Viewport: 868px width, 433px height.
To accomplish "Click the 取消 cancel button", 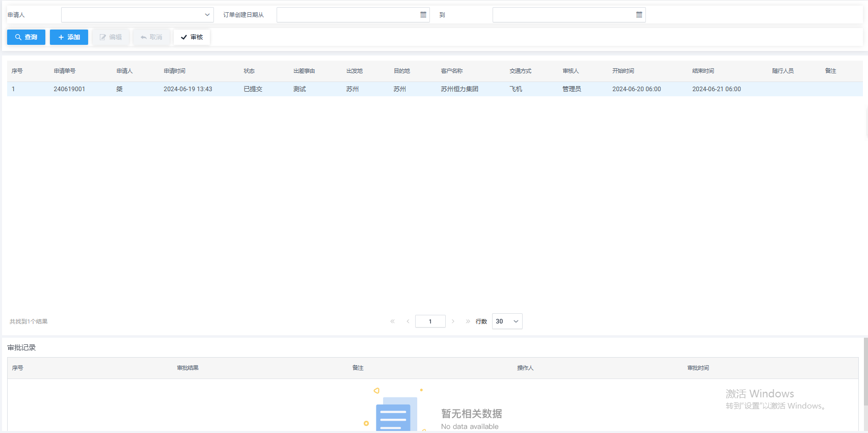I will tap(151, 37).
